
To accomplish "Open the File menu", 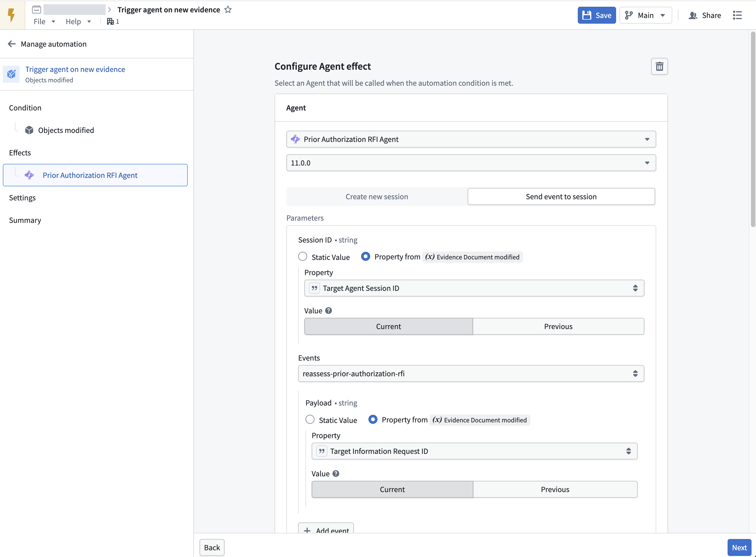I will [44, 22].
